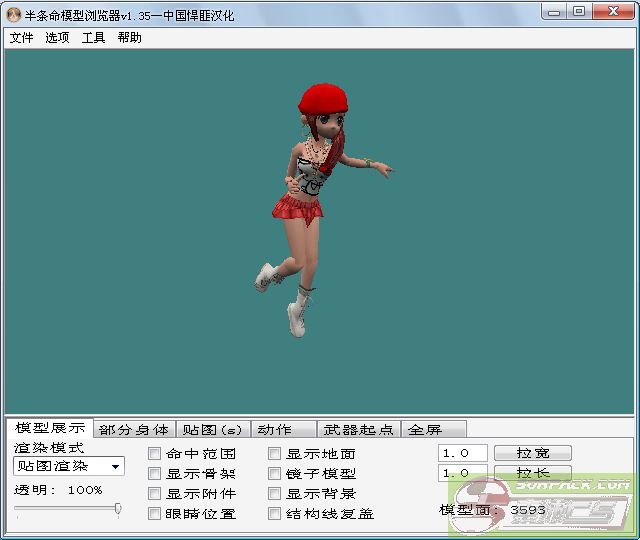Switch to the 部分身体 tab
The image size is (640, 540).
(134, 430)
